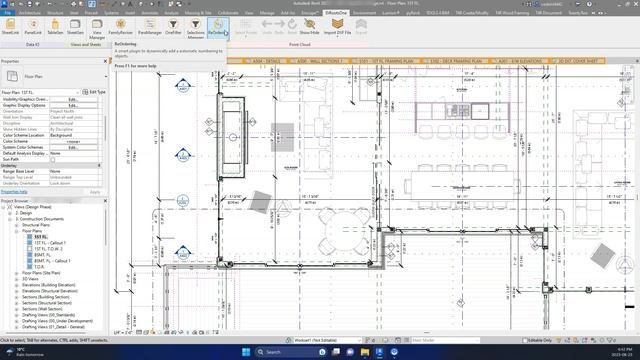This screenshot has height=360, width=640.
Task: Open File Explorer from the taskbar
Action: coord(365,352)
